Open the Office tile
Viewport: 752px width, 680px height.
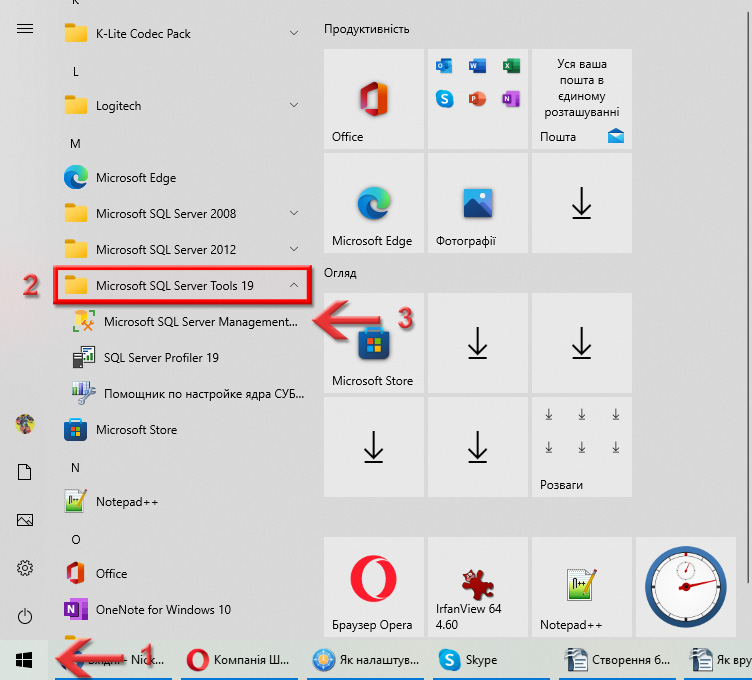click(x=374, y=99)
